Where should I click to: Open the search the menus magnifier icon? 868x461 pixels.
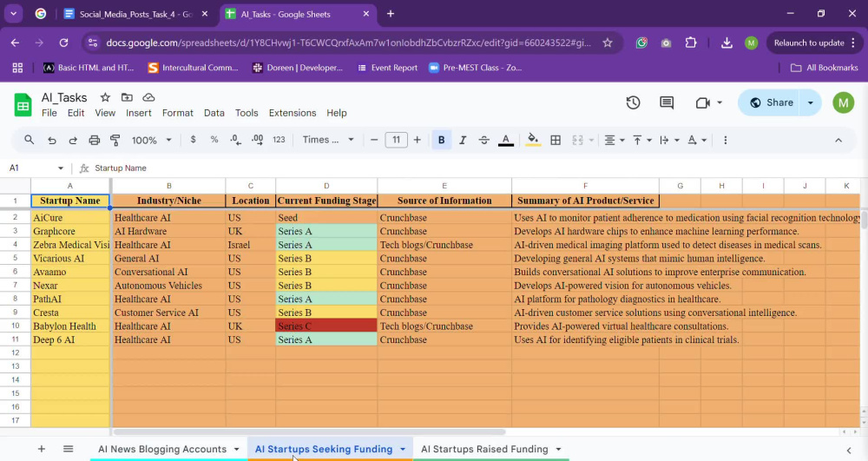[29, 140]
